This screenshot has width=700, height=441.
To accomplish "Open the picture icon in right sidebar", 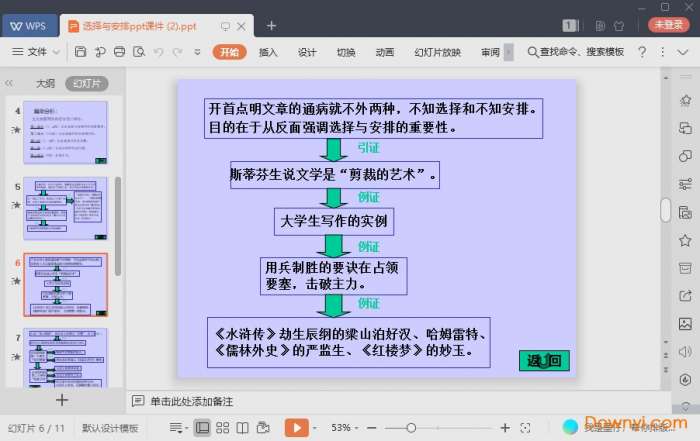I will point(685,324).
